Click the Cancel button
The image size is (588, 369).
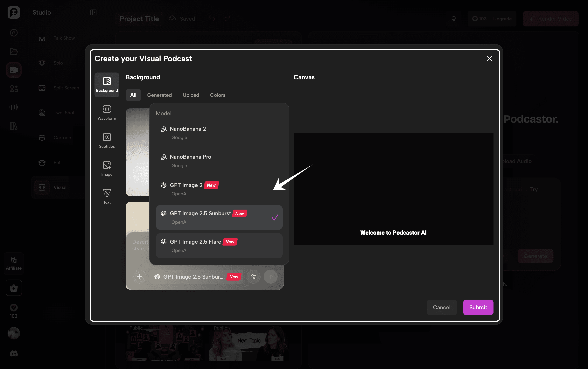(442, 308)
